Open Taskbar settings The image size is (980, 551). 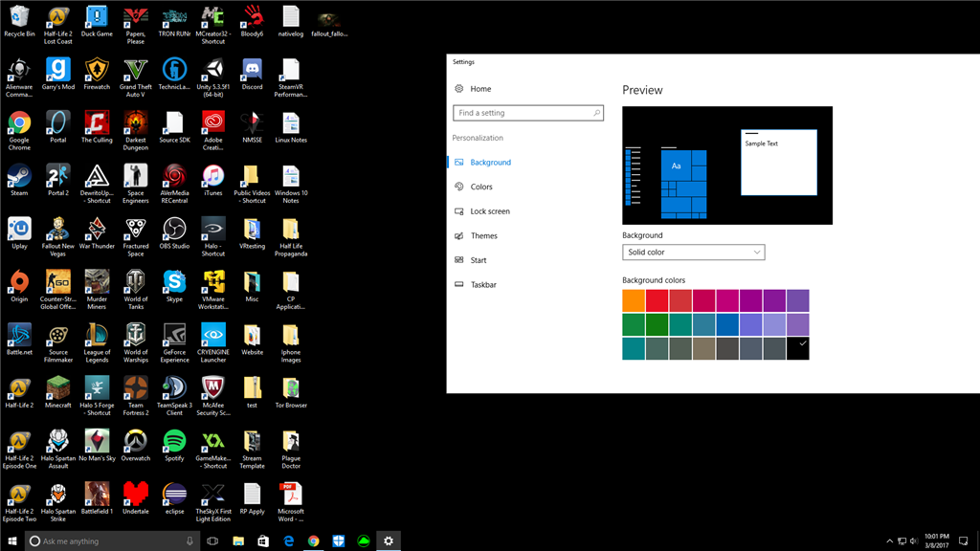coord(484,284)
